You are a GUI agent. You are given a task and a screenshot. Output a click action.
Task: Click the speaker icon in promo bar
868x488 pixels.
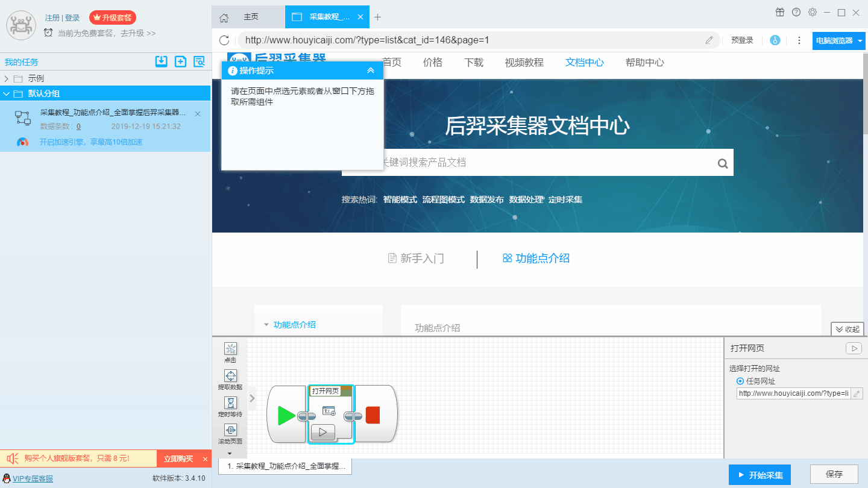(x=12, y=459)
